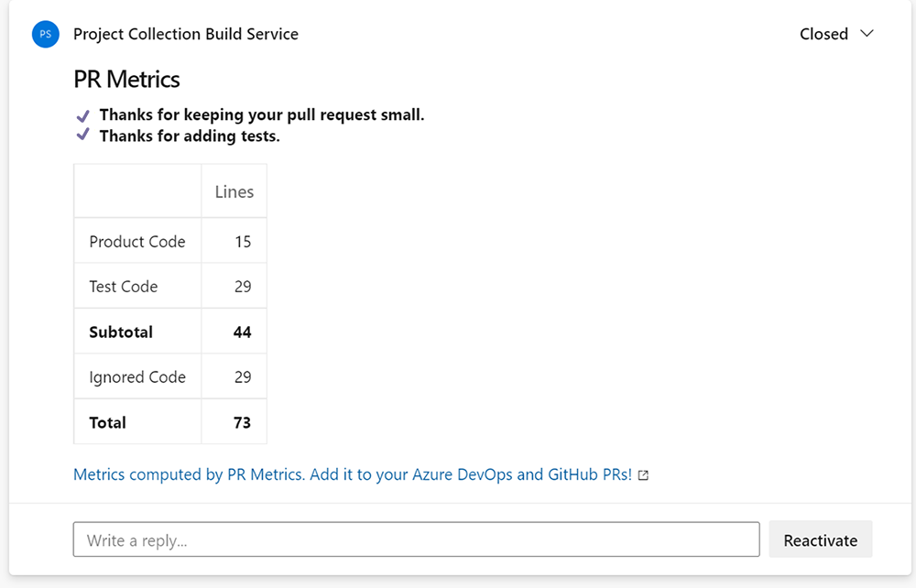
Task: Click the external link icon after GitHub PRs
Action: coord(642,474)
